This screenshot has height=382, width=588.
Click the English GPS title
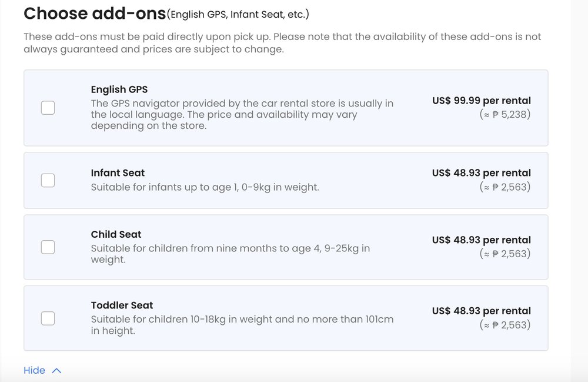[119, 89]
